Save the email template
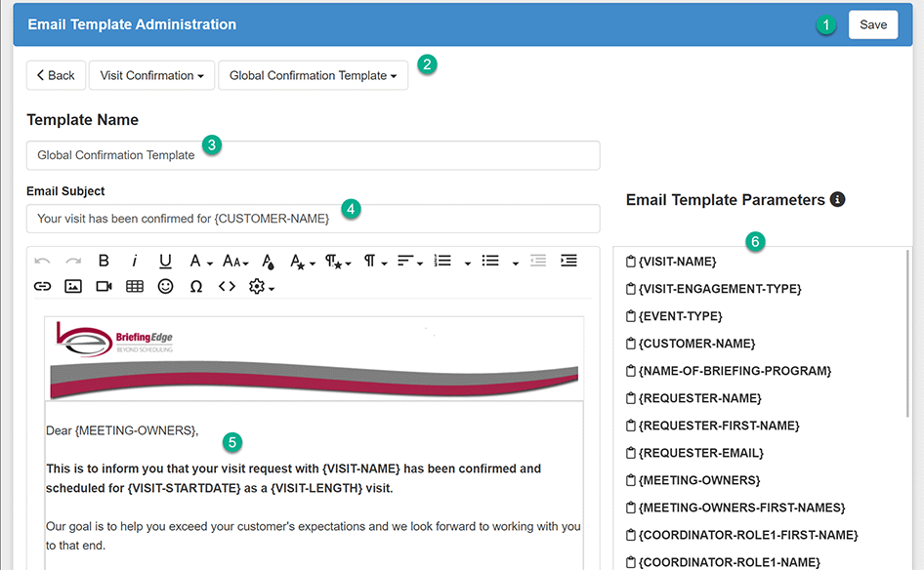 click(872, 24)
